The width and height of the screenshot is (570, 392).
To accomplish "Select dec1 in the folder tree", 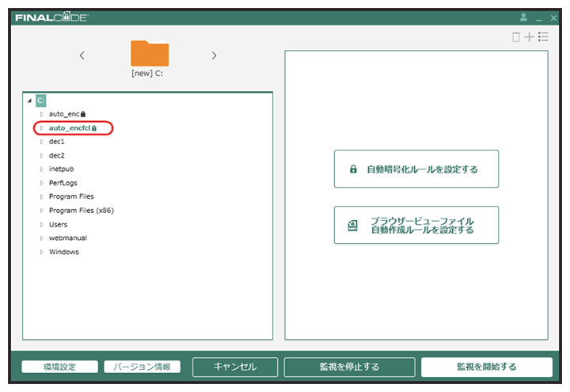I will [57, 142].
